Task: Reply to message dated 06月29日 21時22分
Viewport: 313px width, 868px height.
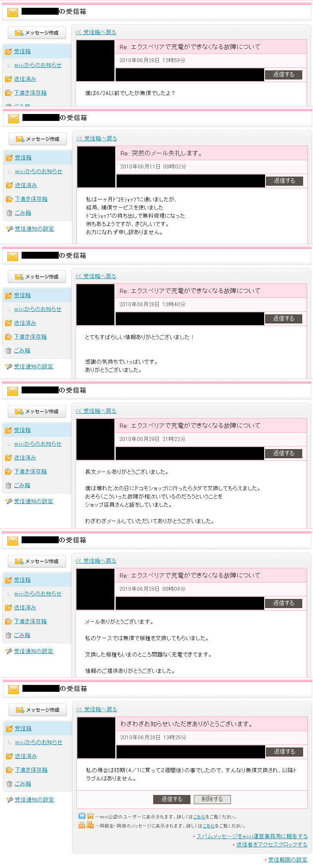Action: pos(283,453)
